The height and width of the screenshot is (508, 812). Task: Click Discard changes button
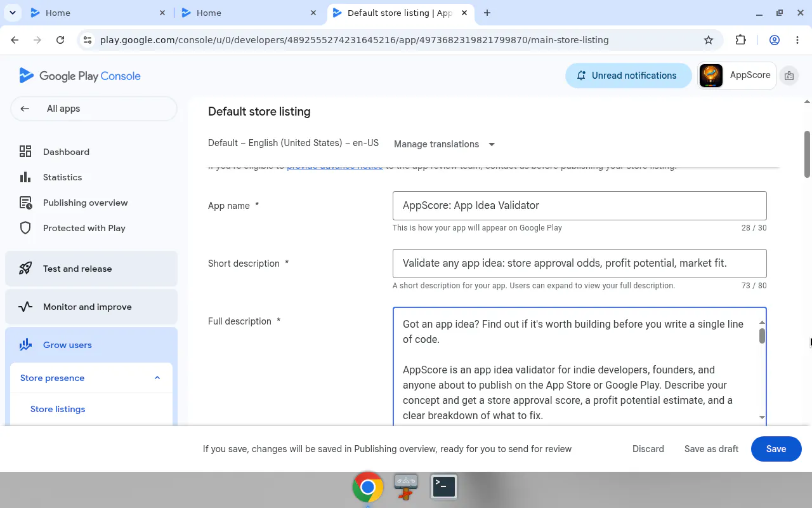point(648,449)
